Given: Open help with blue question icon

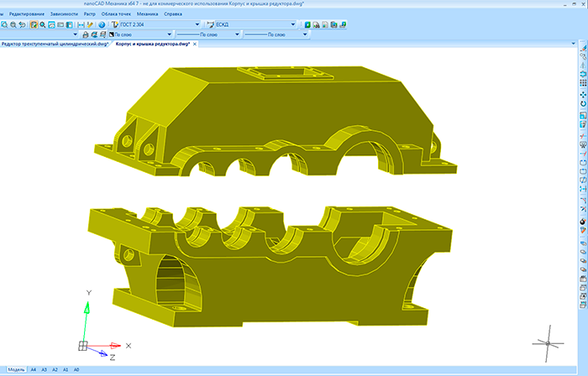Looking at the screenshot, I should pyautogui.click(x=102, y=24).
